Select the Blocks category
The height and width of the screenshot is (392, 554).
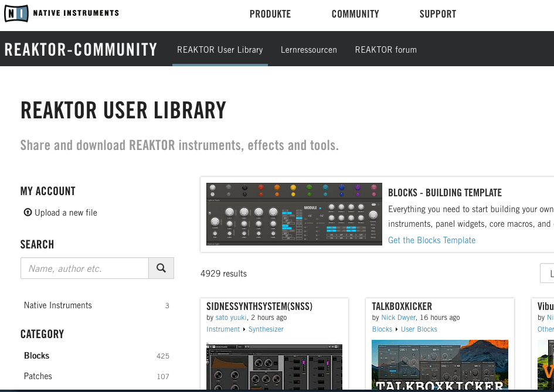tap(37, 356)
